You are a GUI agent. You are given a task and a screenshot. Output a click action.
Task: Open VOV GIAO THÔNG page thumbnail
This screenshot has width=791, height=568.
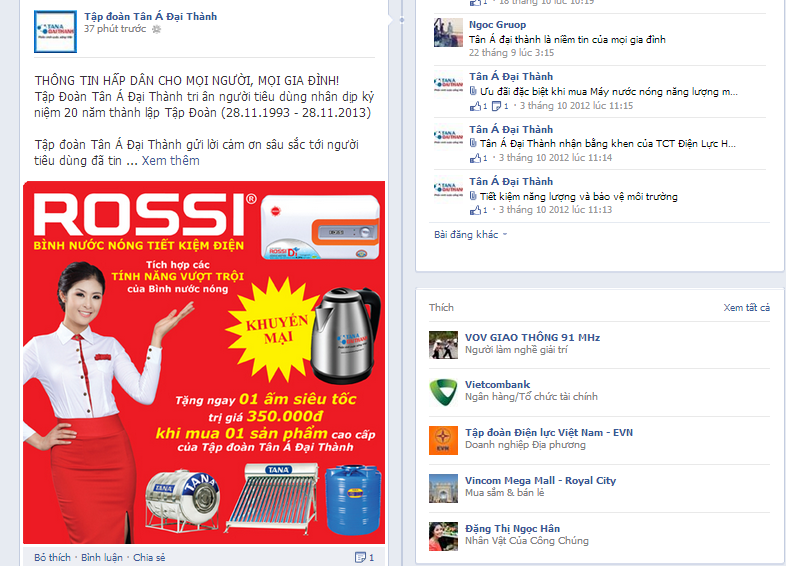pos(443,345)
